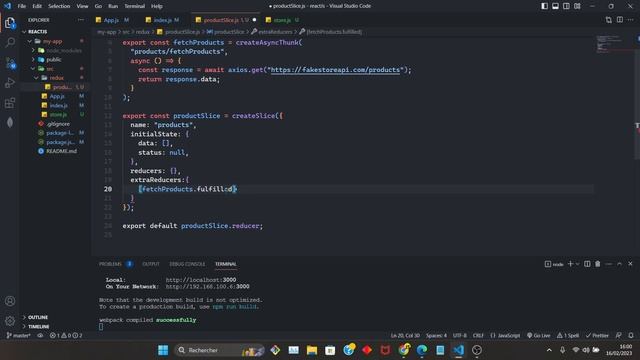Open Microsoft Edge from the taskbar
The width and height of the screenshot is (640, 360).
422,350
